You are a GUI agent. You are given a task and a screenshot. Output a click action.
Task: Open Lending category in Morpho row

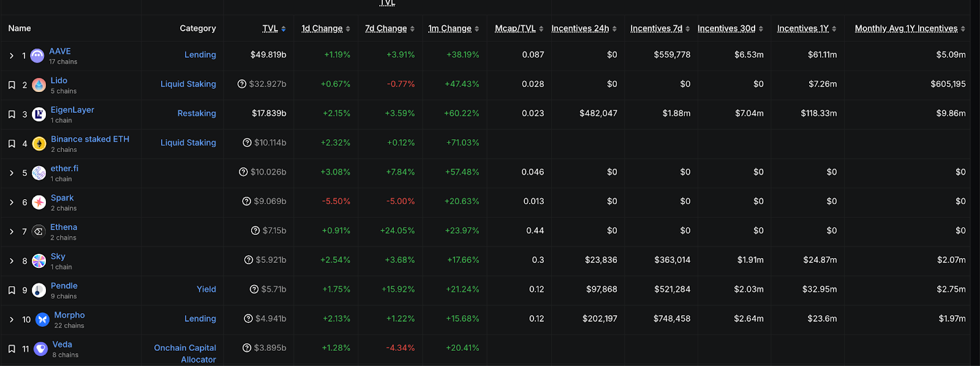coord(200,319)
